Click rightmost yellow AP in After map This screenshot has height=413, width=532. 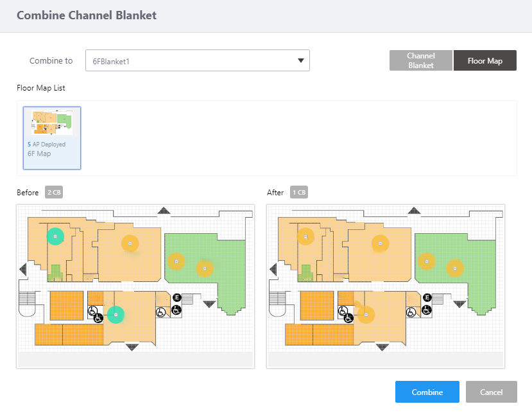455,268
